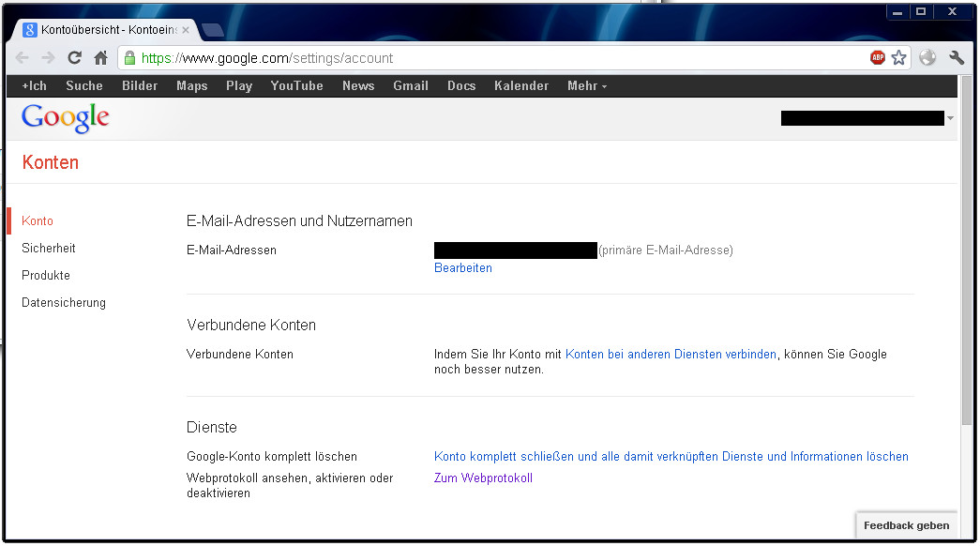The height and width of the screenshot is (546, 980).
Task: Go back with the browser back arrow
Action: [22, 58]
